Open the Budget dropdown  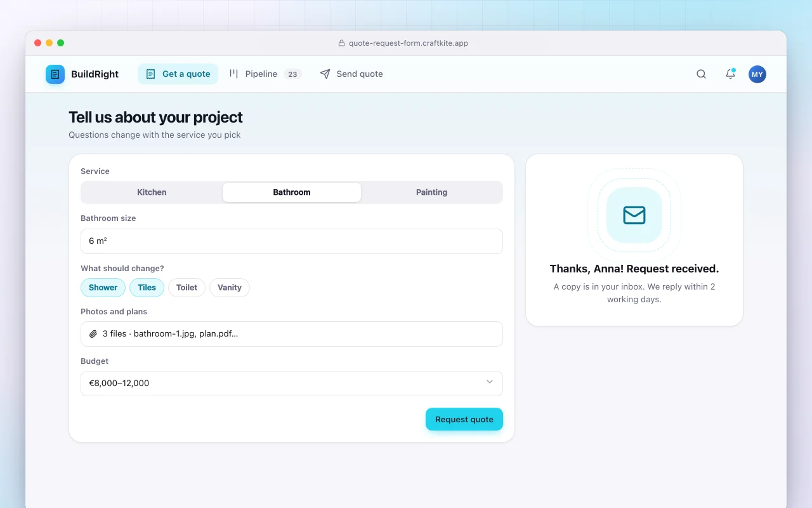[x=292, y=384]
